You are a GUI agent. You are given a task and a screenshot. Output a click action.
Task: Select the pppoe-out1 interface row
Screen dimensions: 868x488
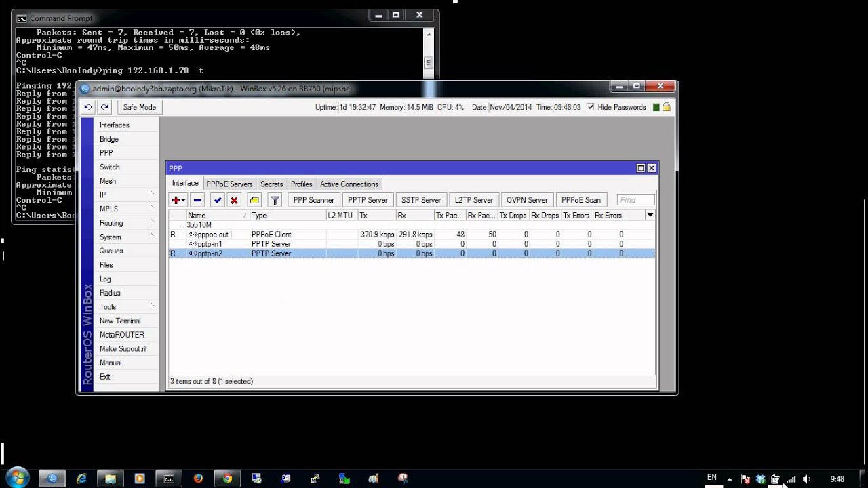coord(412,235)
